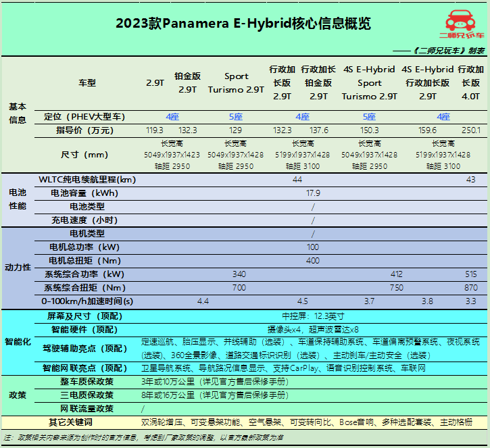Click the 整车质保政策 label
This screenshot has height=448, width=490.
pos(87,382)
